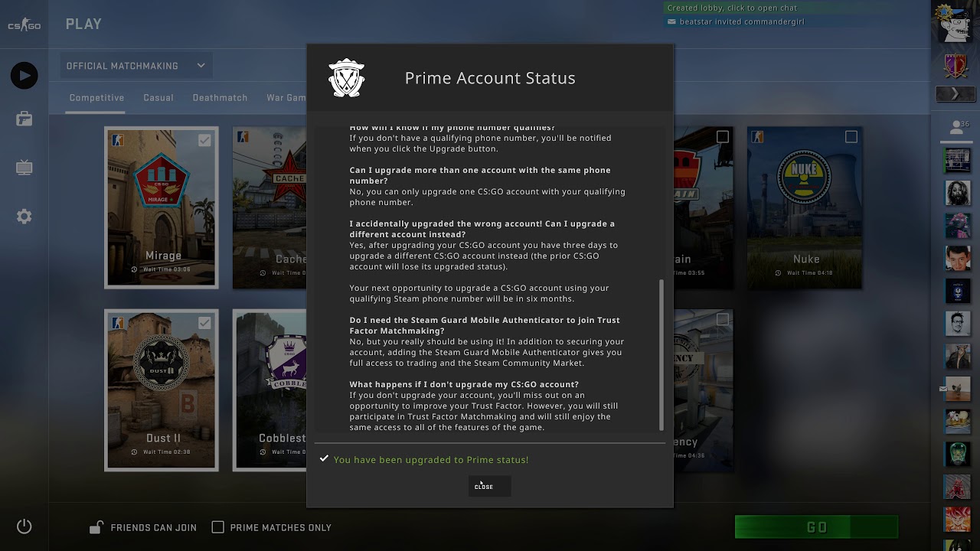This screenshot has width=980, height=551.
Task: Expand the right sidebar chevron arrow
Action: click(955, 94)
